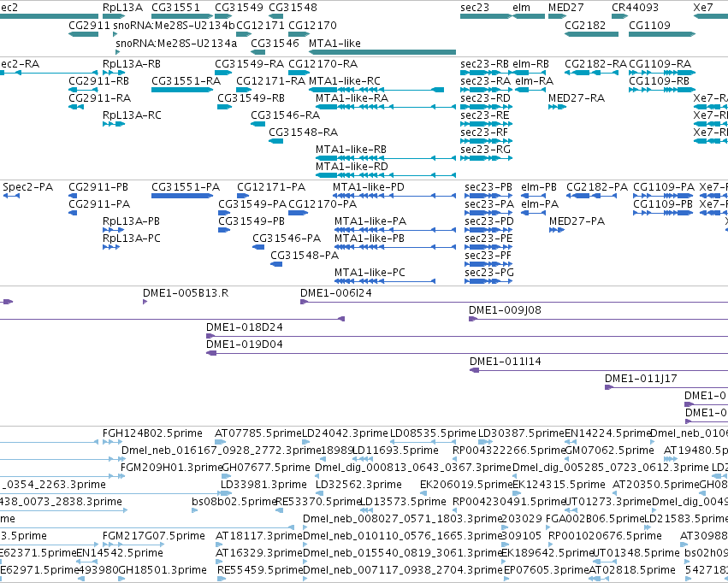728x583 pixels.
Task: Select the DME1-005B13.R BAC label
Action: click(186, 292)
